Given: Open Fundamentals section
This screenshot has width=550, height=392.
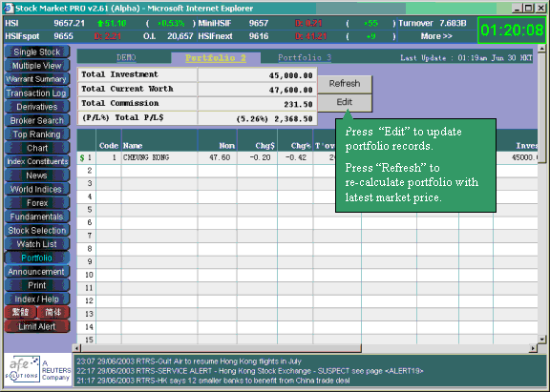Looking at the screenshot, I should click(x=37, y=217).
